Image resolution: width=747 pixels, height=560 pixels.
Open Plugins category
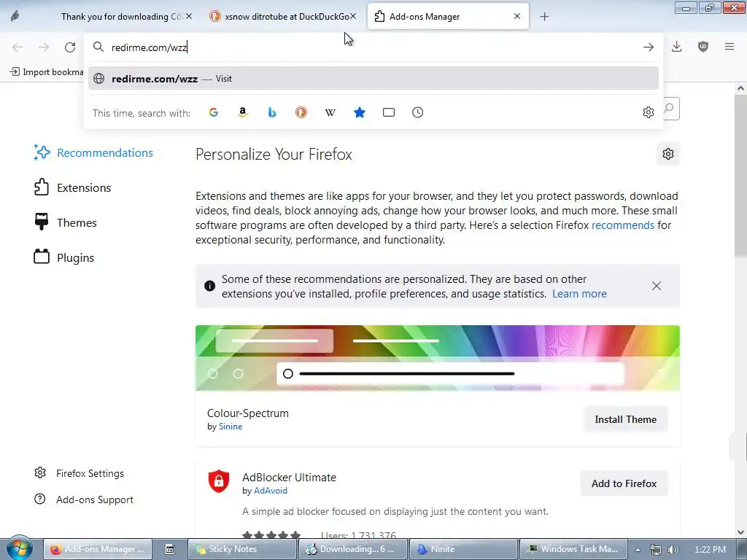tap(64, 257)
